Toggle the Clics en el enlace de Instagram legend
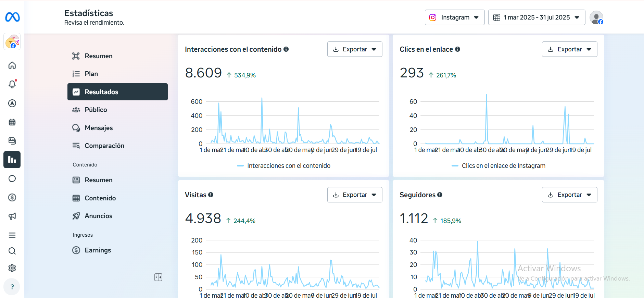This screenshot has height=298, width=644. pyautogui.click(x=498, y=166)
